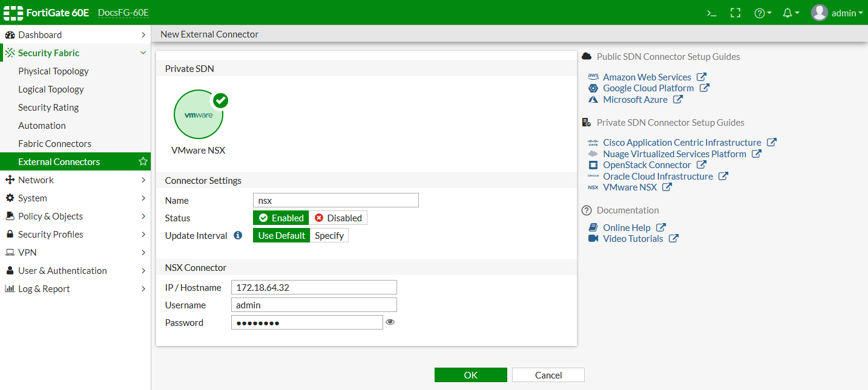Click the IP / Hostname field
Image resolution: width=868 pixels, height=390 pixels.
[x=314, y=287]
